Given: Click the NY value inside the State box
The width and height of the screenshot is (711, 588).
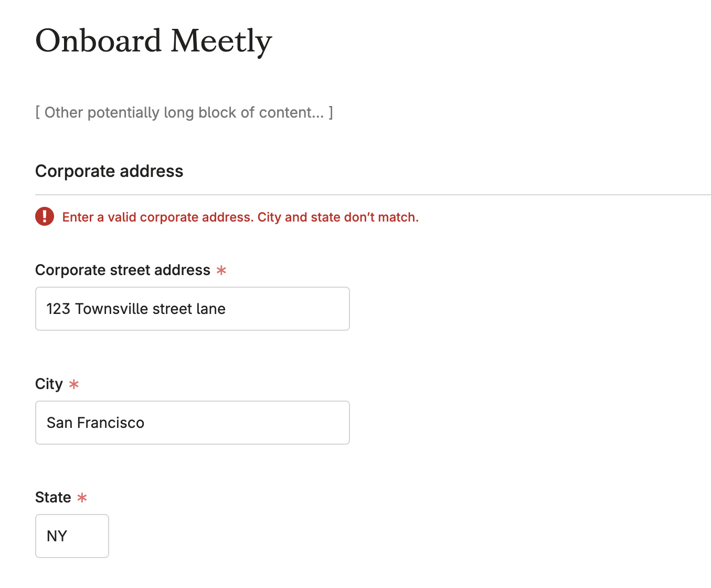Looking at the screenshot, I should tap(57, 536).
